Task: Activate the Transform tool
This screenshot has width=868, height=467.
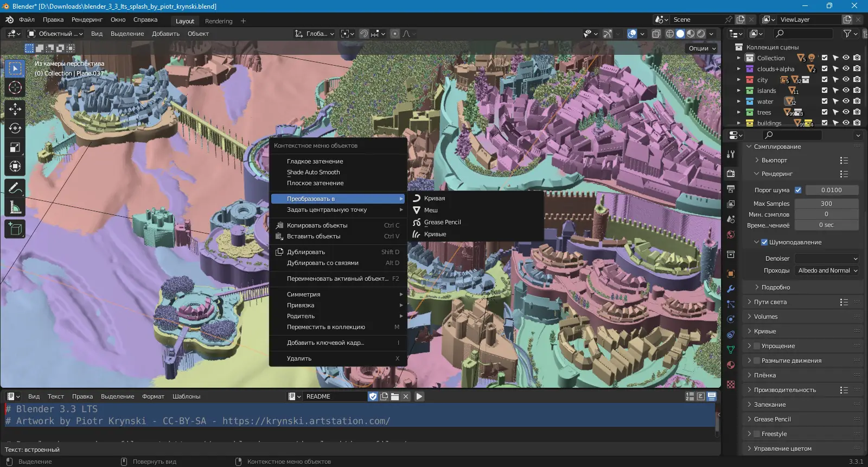Action: pos(15,166)
